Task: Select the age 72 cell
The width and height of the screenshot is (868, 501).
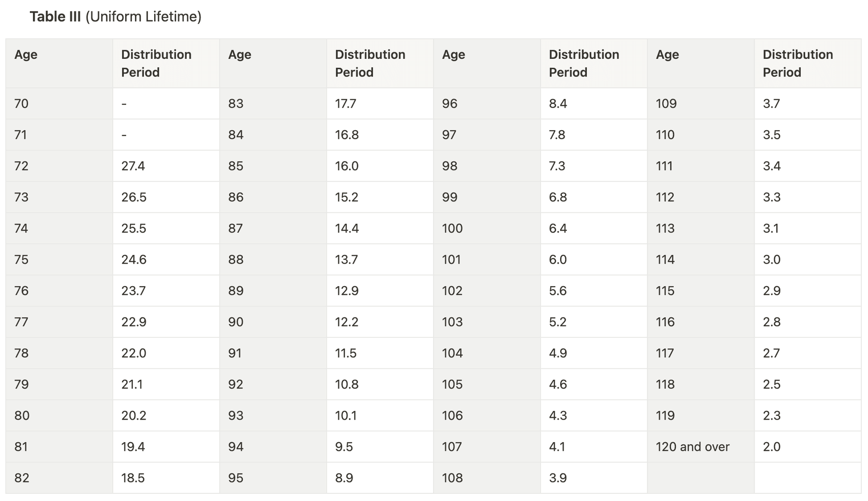Action: click(21, 166)
